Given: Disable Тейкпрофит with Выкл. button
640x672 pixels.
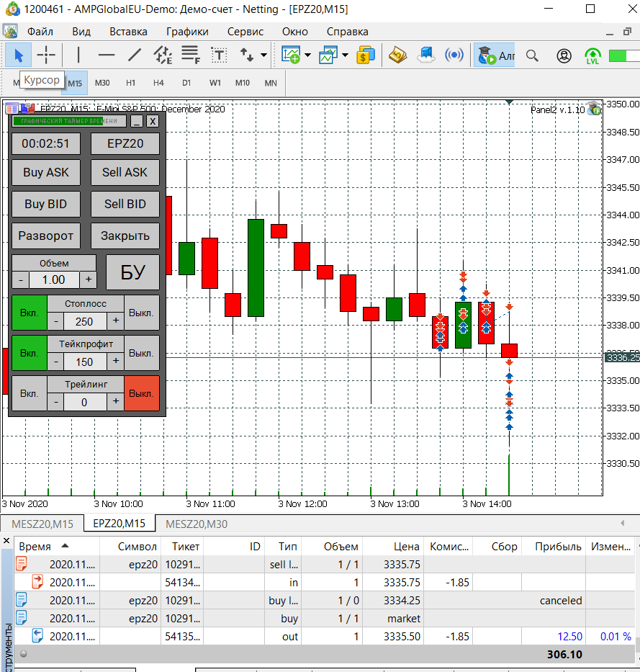Looking at the screenshot, I should (x=141, y=353).
